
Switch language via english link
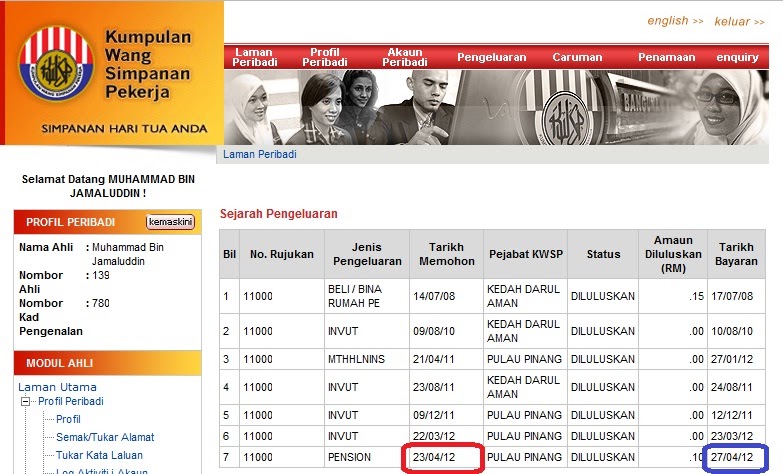(x=675, y=21)
